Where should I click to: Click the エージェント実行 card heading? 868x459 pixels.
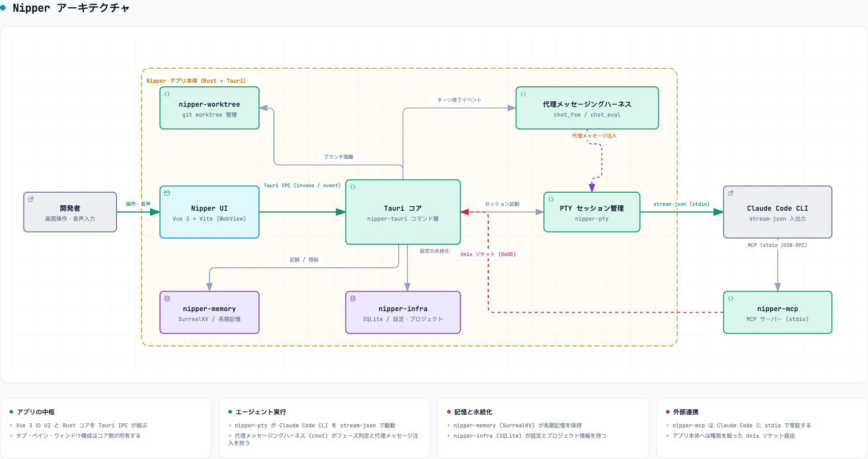[261, 412]
